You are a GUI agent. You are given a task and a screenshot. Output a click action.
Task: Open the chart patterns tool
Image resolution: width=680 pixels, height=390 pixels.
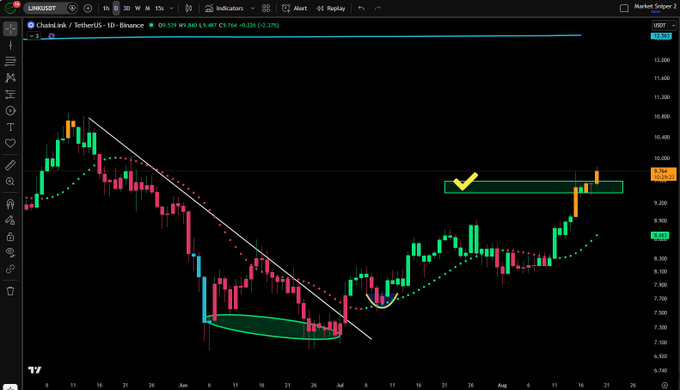pyautogui.click(x=10, y=78)
